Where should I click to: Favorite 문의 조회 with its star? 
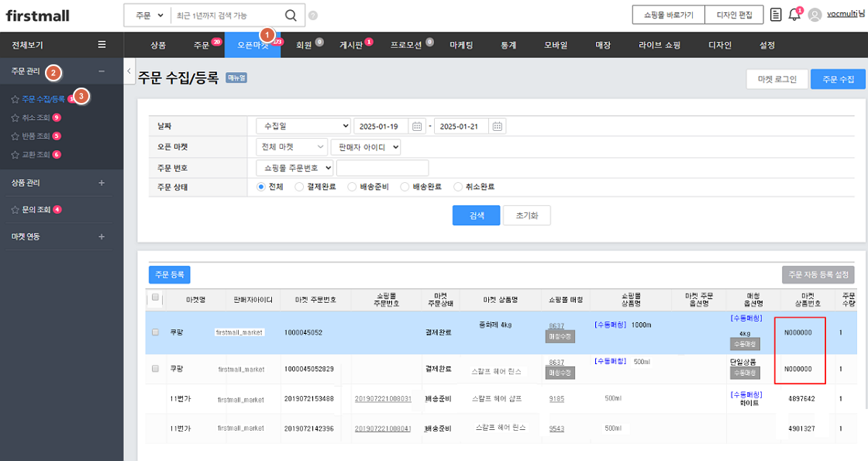click(15, 210)
